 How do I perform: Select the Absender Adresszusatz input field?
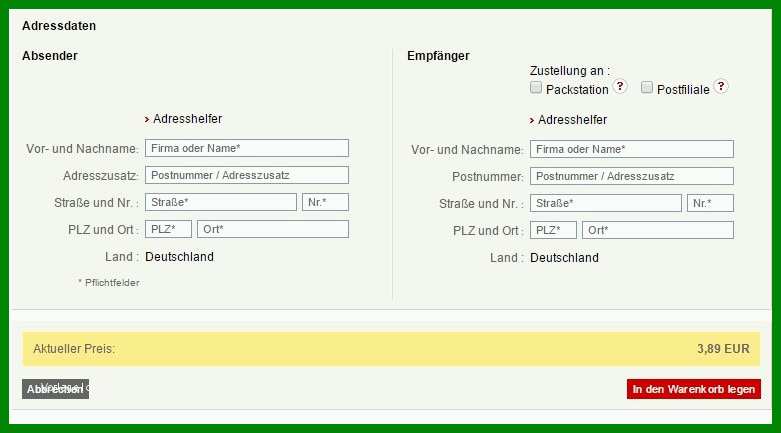pos(247,175)
